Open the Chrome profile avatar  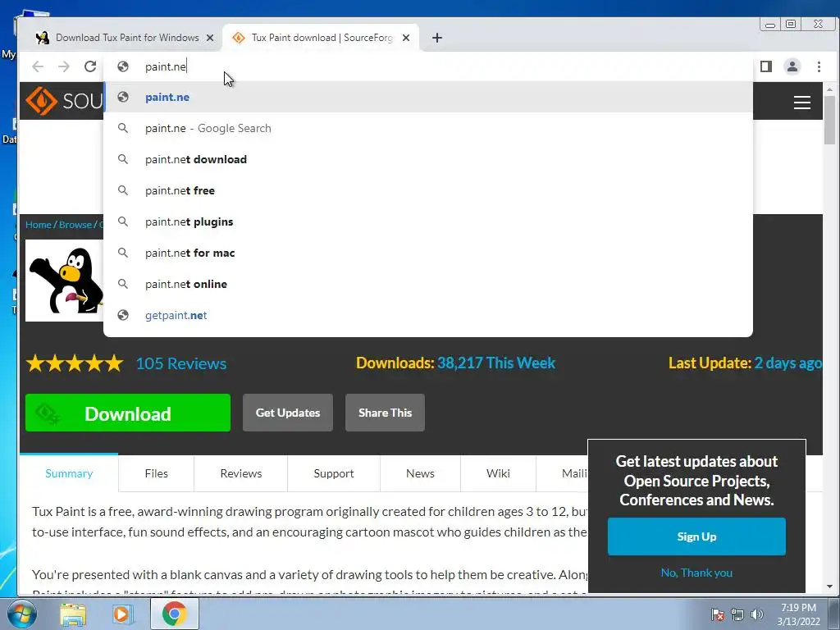(792, 66)
